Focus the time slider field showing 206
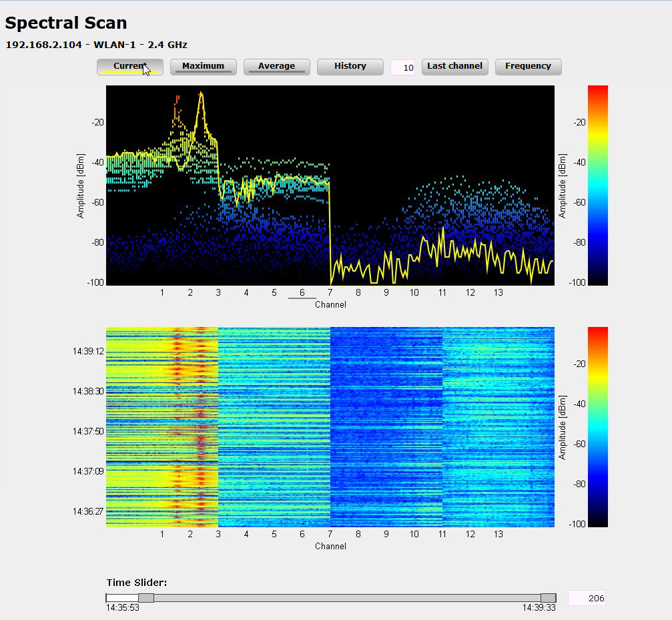Image resolution: width=672 pixels, height=620 pixels. (x=586, y=599)
